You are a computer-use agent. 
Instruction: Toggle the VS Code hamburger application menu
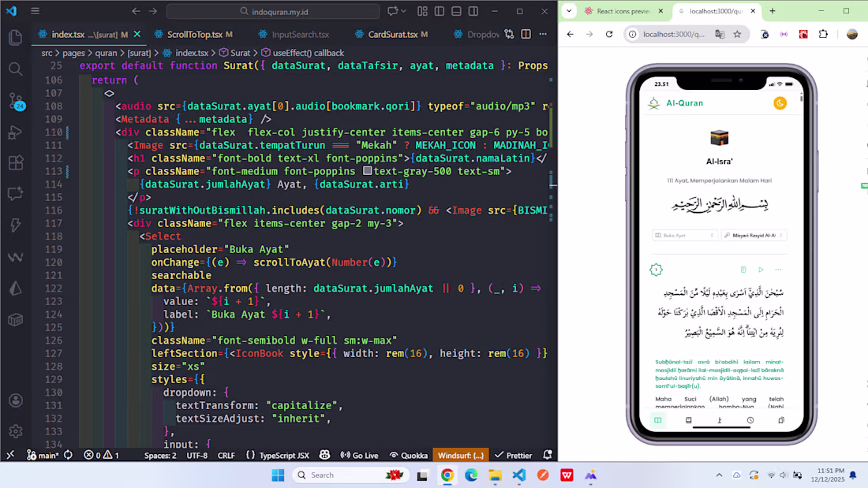pyautogui.click(x=35, y=11)
